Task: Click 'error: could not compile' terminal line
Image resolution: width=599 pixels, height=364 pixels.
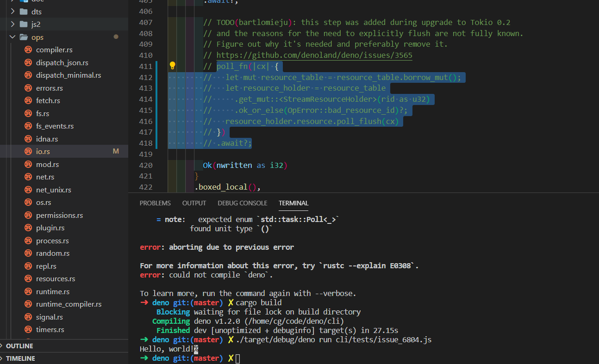Action: (x=206, y=275)
